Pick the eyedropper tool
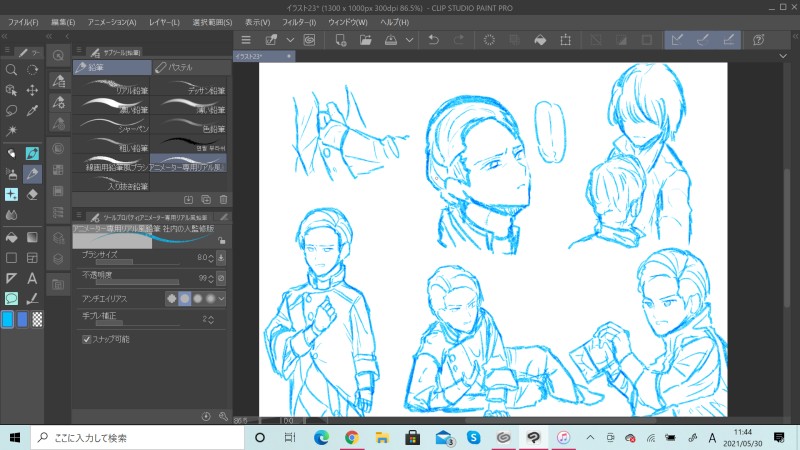The image size is (800, 450). click(x=32, y=110)
